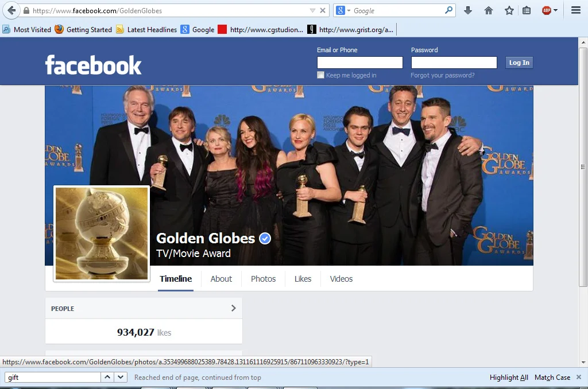Click the find bar text field
Viewport: 588px width, 389px height.
coord(52,377)
